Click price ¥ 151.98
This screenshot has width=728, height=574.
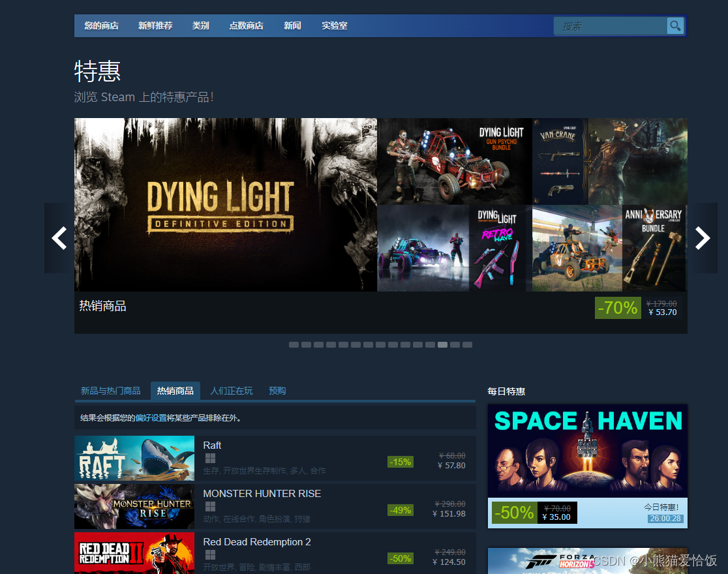coord(449,513)
